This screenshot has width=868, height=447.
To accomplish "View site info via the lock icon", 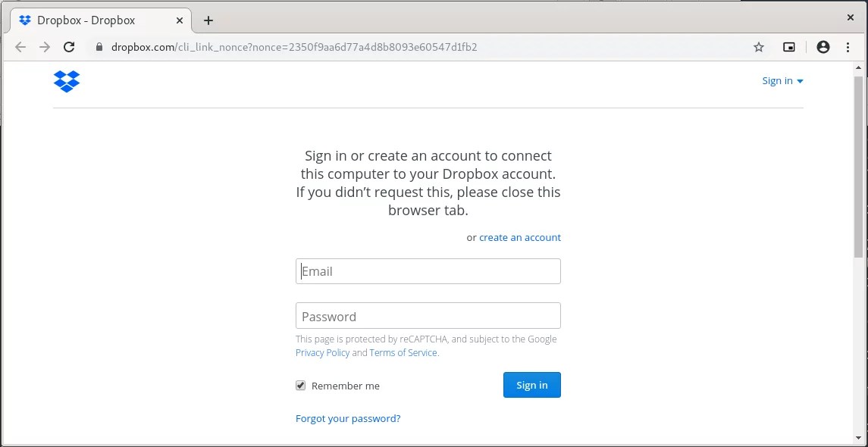I will (x=99, y=47).
